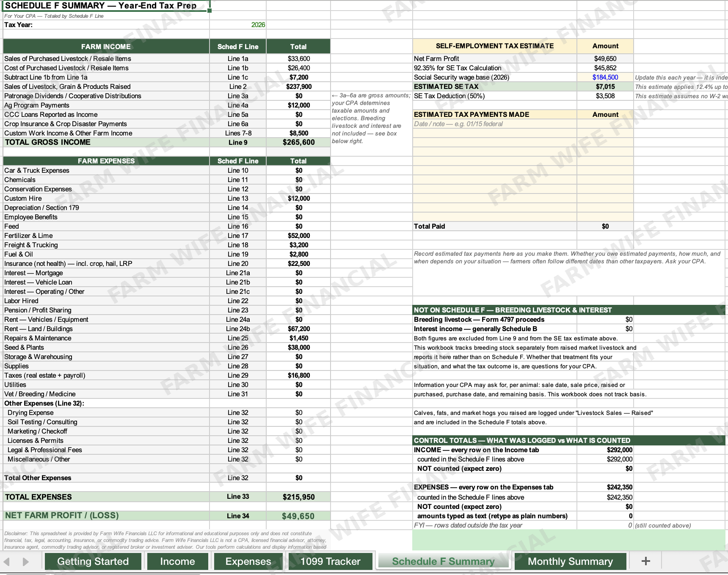Select the Tax Year value 2026 cell

(x=238, y=25)
